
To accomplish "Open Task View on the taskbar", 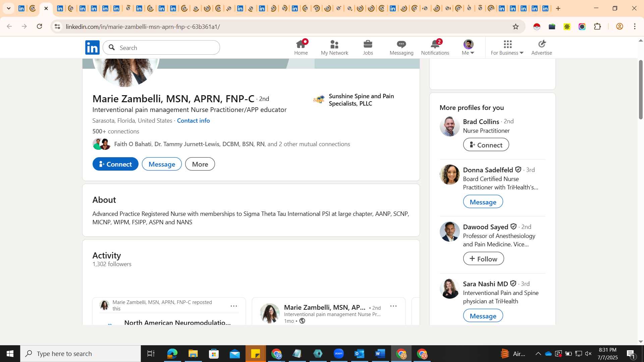I will (x=151, y=354).
